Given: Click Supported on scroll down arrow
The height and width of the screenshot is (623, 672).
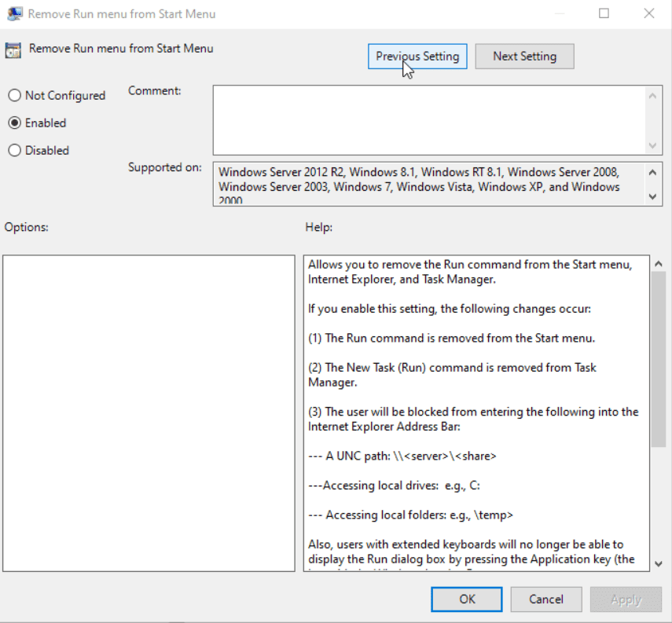Looking at the screenshot, I should coord(652,196).
